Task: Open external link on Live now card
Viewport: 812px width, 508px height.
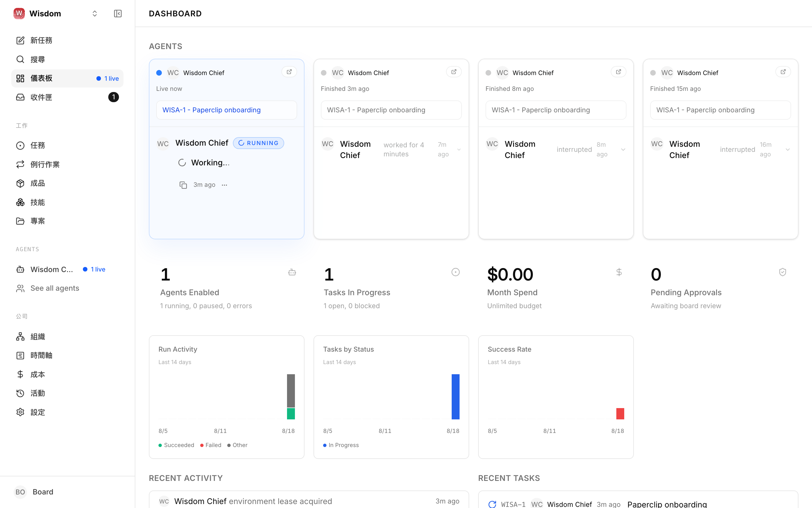Action: (x=289, y=72)
